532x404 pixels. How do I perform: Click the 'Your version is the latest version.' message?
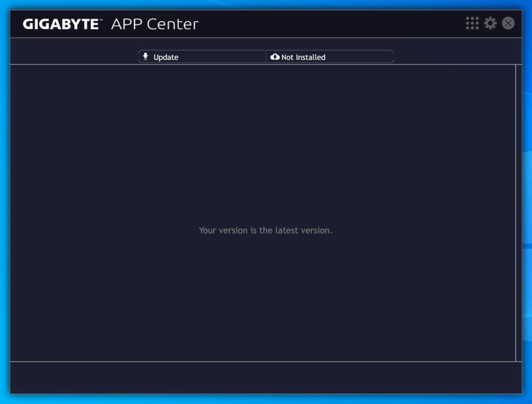pos(265,230)
